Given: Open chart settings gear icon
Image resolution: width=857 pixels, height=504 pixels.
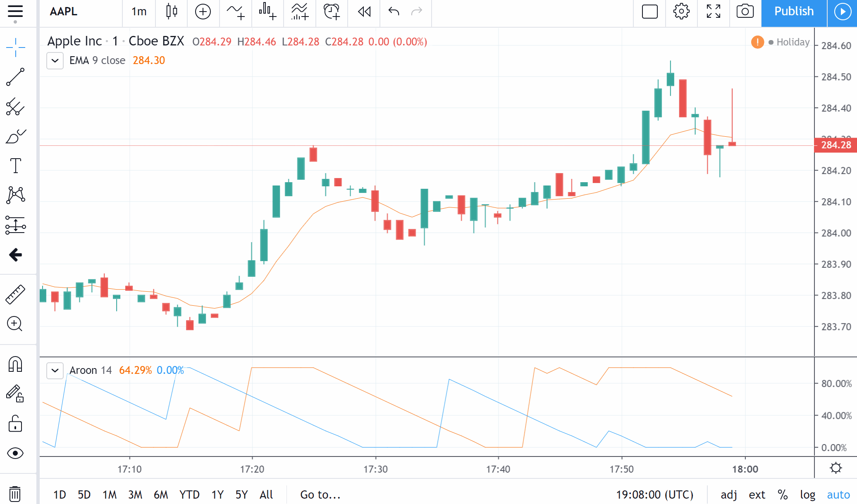Looking at the screenshot, I should (x=681, y=12).
